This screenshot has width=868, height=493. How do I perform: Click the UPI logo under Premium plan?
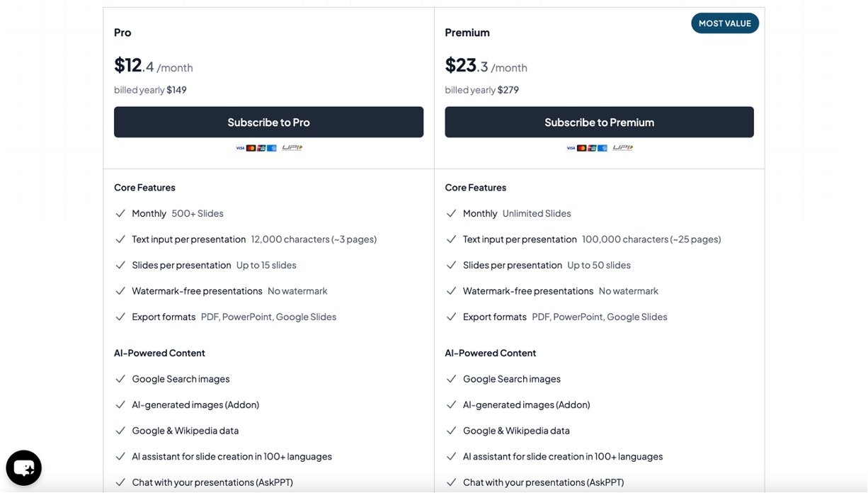point(623,148)
